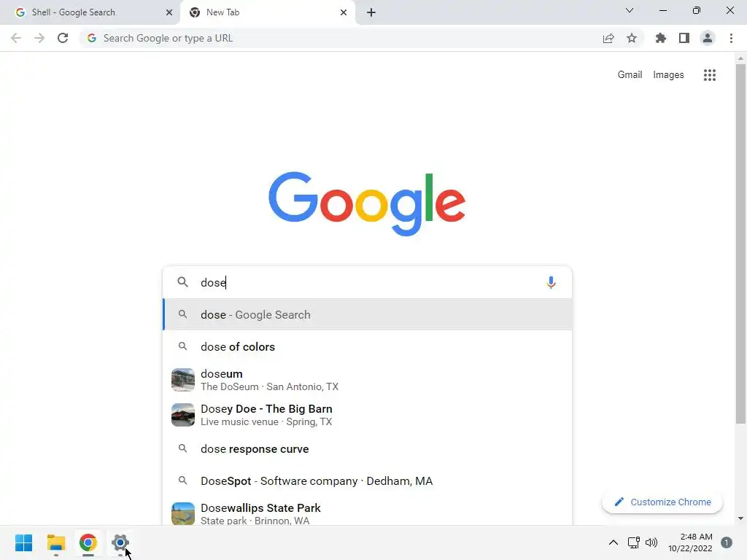Click magnifier beside DoseSpot suggestion

coord(182,480)
